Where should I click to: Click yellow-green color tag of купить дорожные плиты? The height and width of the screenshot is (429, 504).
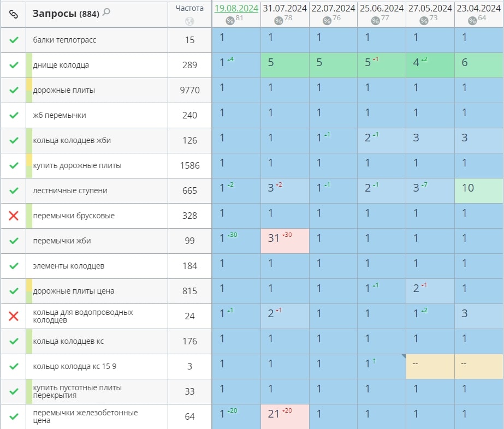pyautogui.click(x=29, y=165)
